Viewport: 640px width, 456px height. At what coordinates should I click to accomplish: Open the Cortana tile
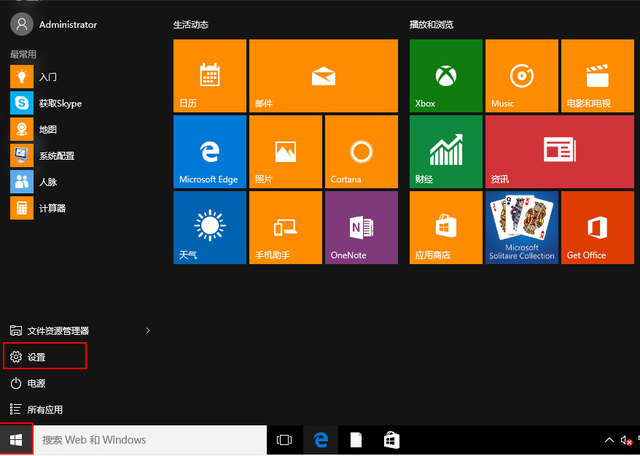click(361, 151)
